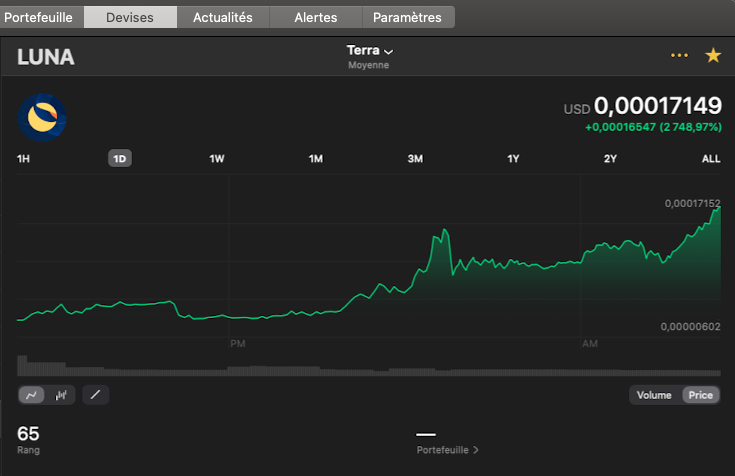Pick the 3M time range

pos(415,159)
